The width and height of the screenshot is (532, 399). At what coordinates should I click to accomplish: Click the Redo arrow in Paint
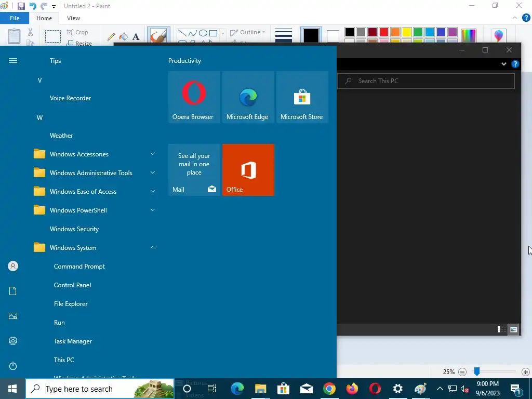[x=44, y=6]
